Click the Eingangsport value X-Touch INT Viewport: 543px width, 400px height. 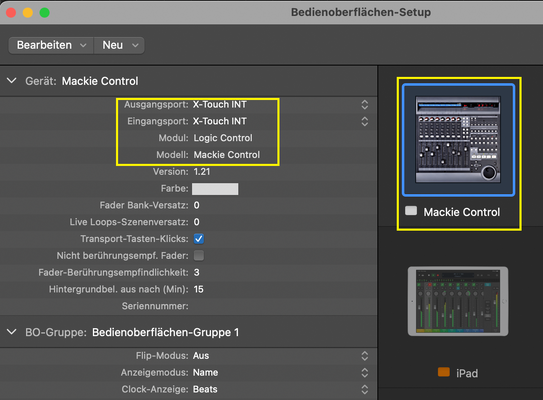(x=220, y=121)
